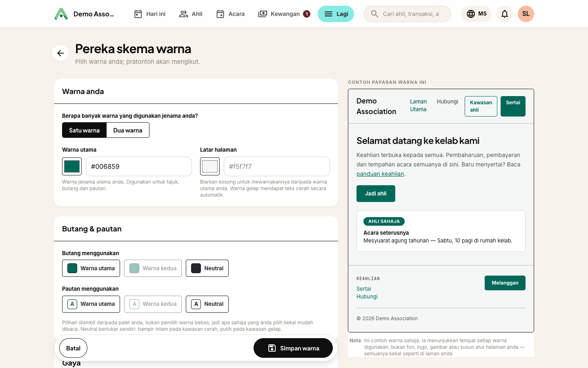Click Jadi ahli in the preview
Viewport: 588px width, 368px height.
click(x=376, y=193)
